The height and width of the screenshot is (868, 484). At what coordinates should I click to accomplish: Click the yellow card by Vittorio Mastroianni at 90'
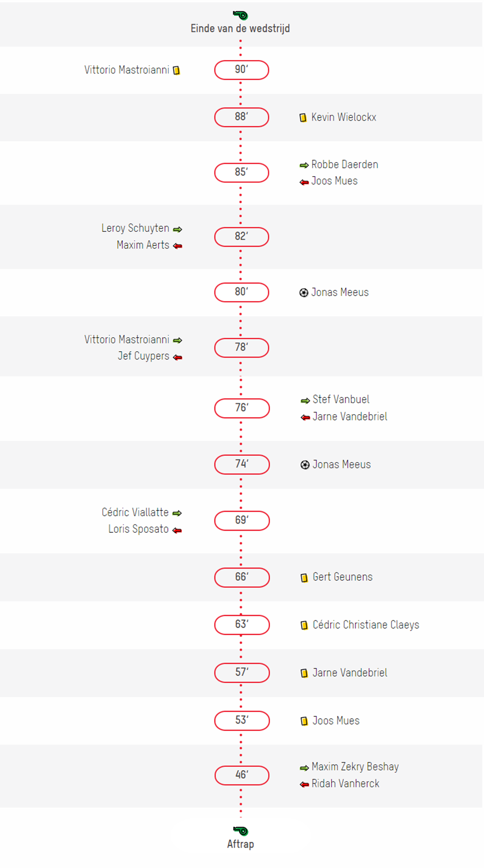(177, 71)
